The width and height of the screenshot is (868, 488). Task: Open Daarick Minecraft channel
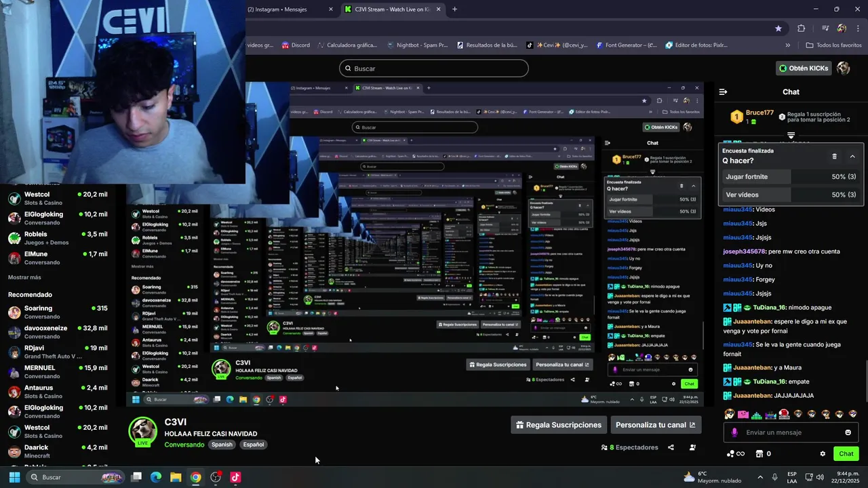coord(58,451)
